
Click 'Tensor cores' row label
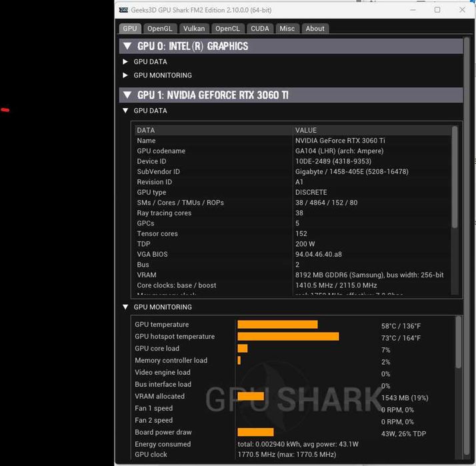coord(157,234)
